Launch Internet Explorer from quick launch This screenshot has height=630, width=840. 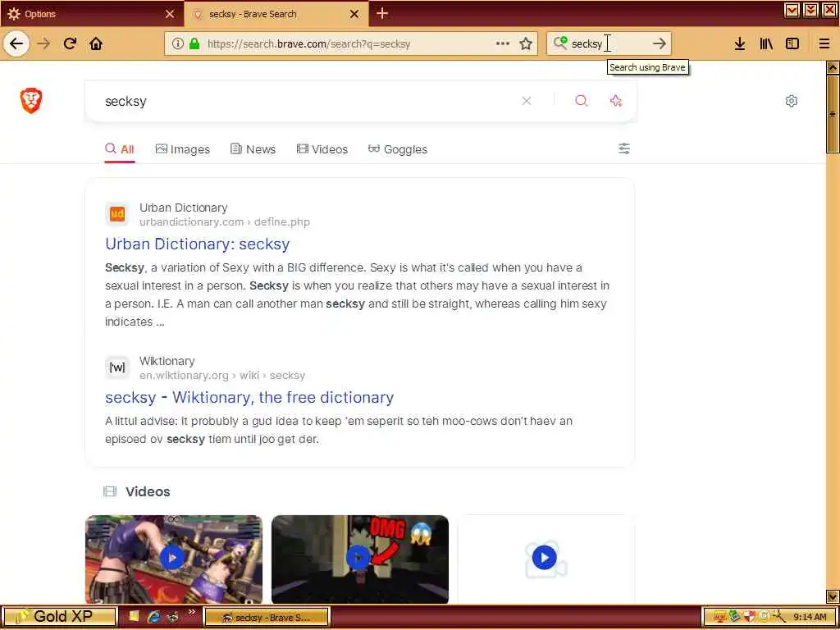pyautogui.click(x=153, y=617)
